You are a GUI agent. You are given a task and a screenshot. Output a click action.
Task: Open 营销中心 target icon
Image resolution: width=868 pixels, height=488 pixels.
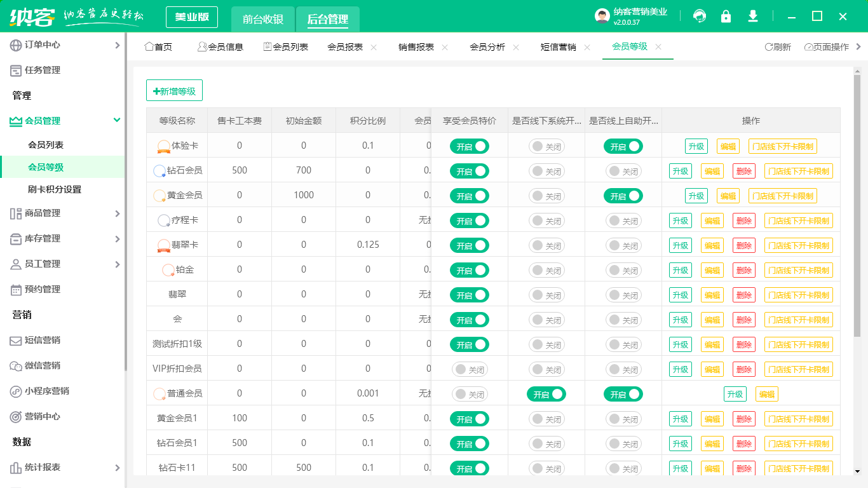16,417
